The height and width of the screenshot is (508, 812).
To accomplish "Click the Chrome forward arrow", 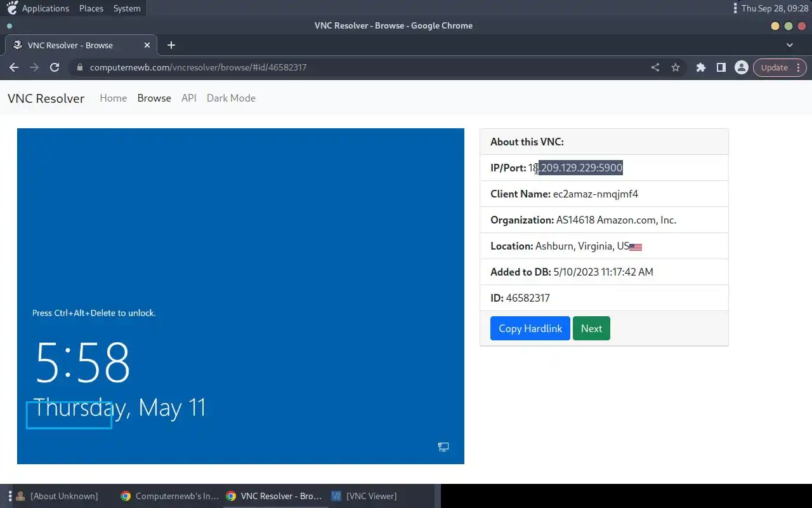I will [x=34, y=67].
